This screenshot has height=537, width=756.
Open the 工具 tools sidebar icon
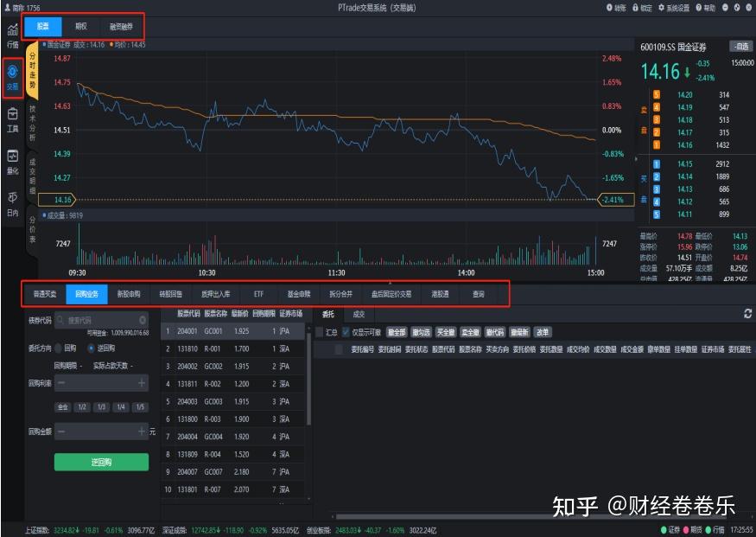point(12,115)
